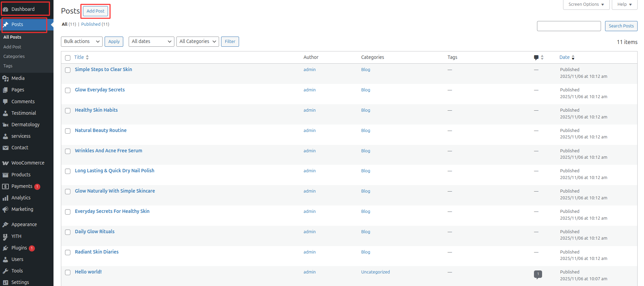
Task: Click the Marketing megaphone icon
Action: click(x=5, y=209)
